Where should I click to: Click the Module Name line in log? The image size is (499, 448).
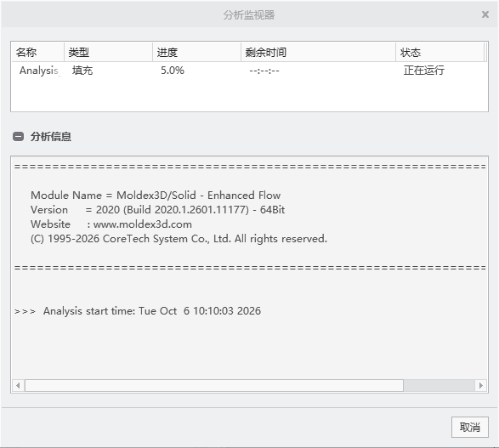(x=156, y=195)
